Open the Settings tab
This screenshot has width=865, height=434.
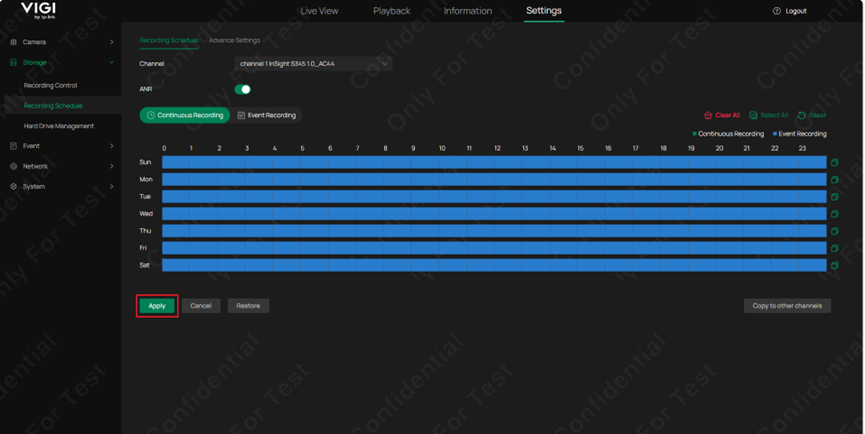(x=544, y=11)
